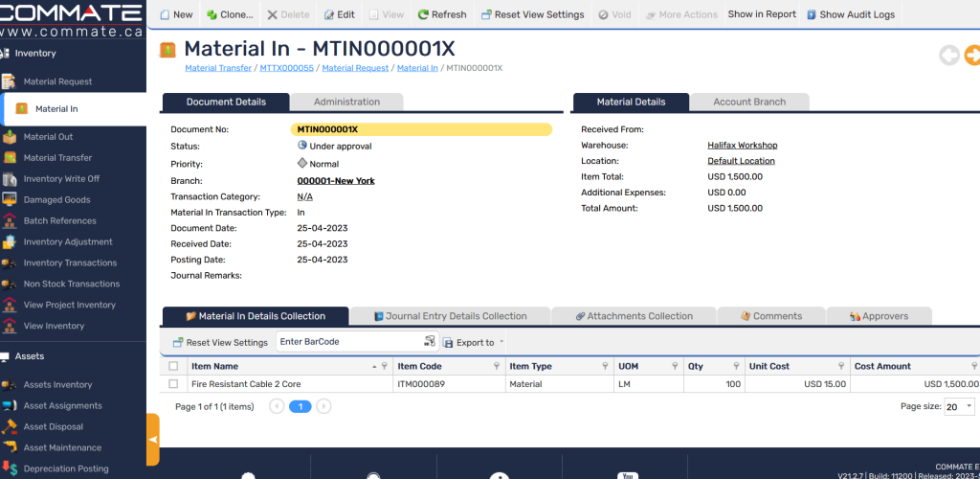Open Damaged Goods in sidebar
Viewport: 980px width, 479px height.
click(56, 200)
